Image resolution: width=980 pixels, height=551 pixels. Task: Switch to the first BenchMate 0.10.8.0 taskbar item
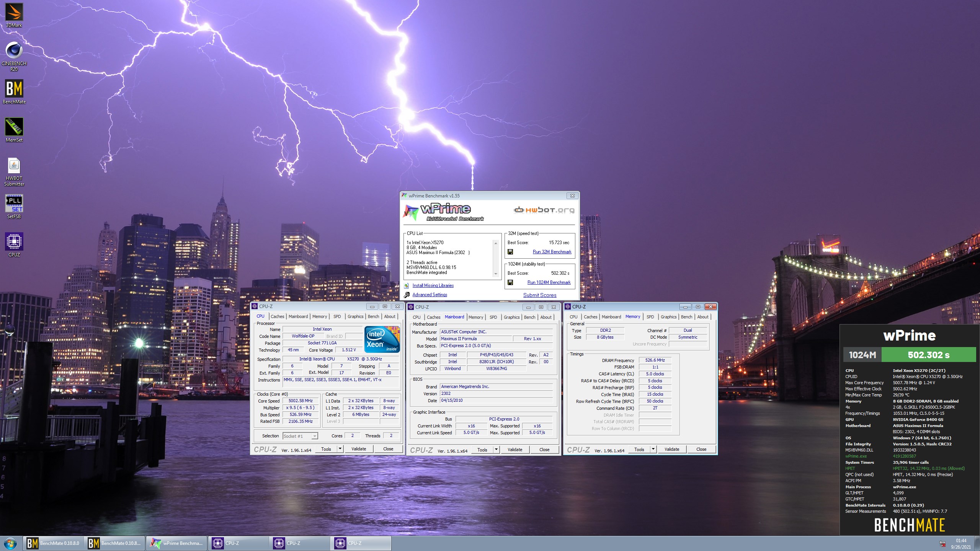53,543
